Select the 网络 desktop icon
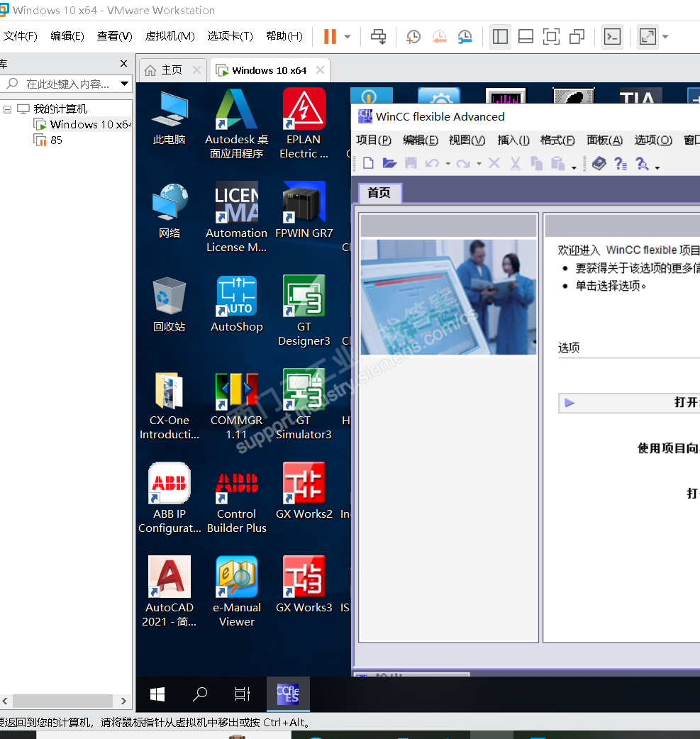Image resolution: width=700 pixels, height=739 pixels. (170, 211)
